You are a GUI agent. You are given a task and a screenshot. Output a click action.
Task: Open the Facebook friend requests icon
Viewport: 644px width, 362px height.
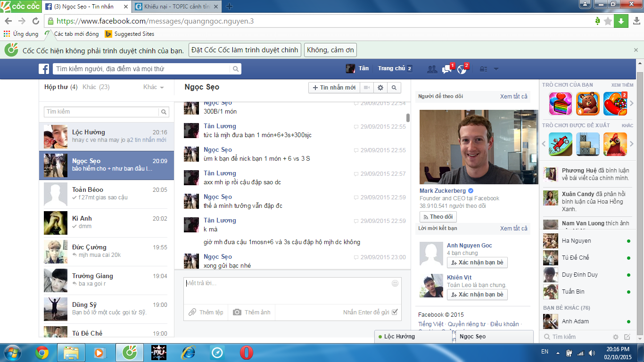[431, 69]
